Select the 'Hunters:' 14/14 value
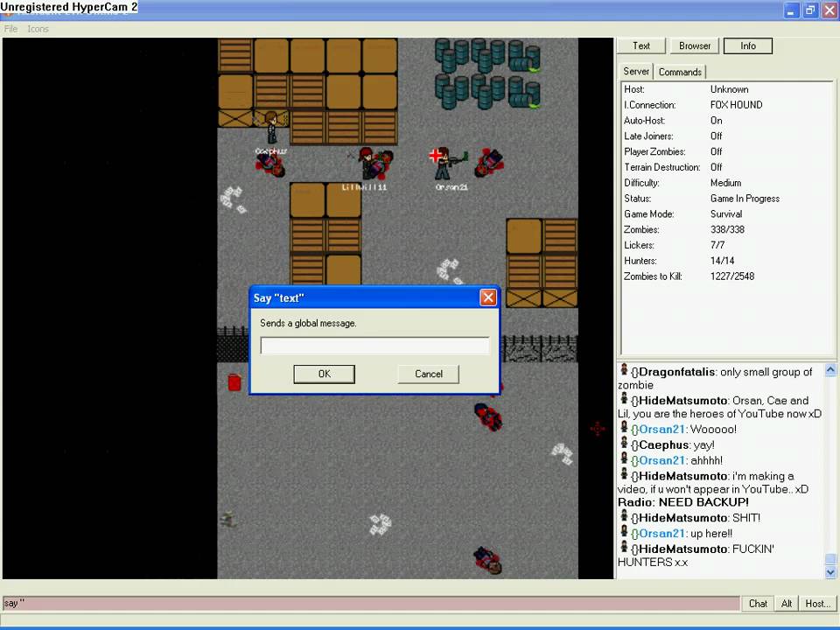 [x=722, y=261]
